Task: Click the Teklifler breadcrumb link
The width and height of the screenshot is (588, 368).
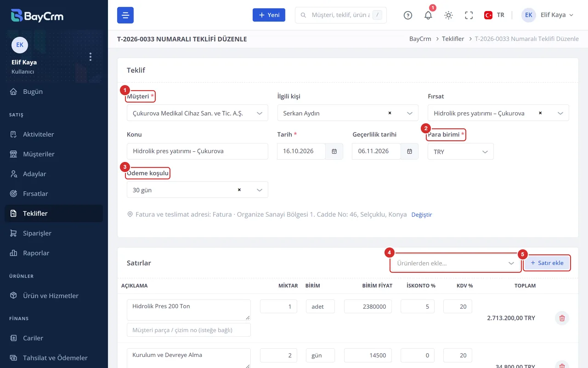Action: coord(453,39)
